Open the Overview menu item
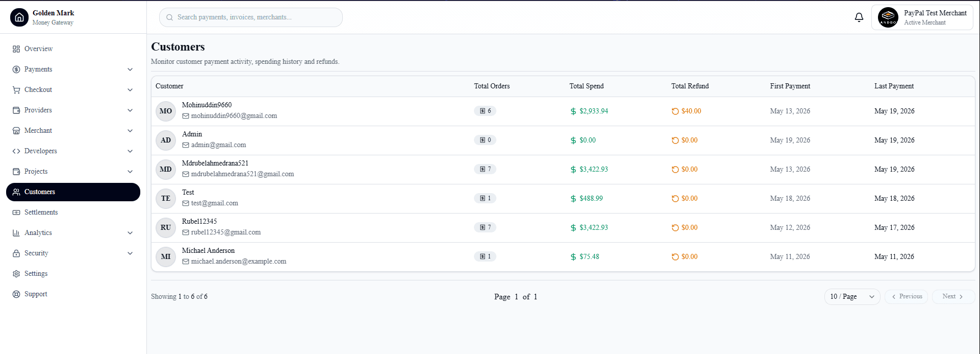The image size is (980, 354). click(x=73, y=49)
